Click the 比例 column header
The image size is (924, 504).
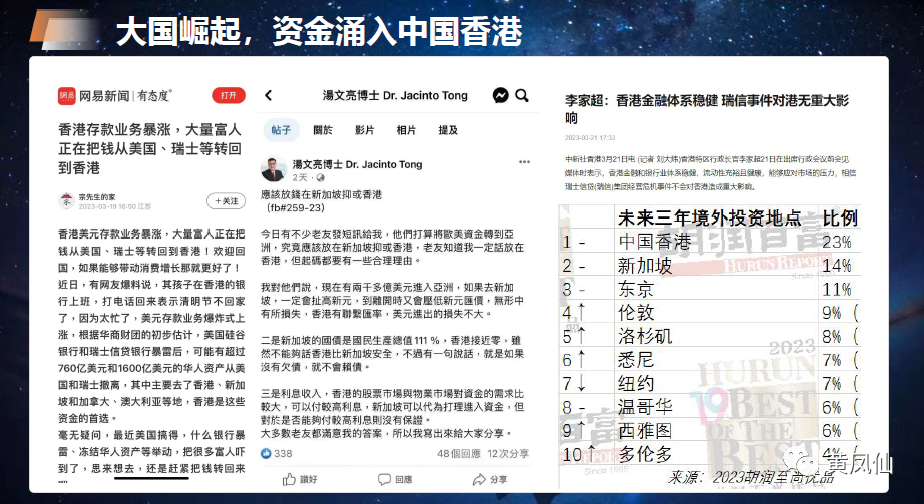pos(840,218)
